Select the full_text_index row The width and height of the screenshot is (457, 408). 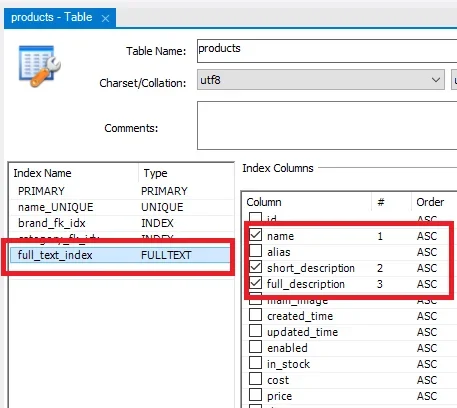coord(120,255)
